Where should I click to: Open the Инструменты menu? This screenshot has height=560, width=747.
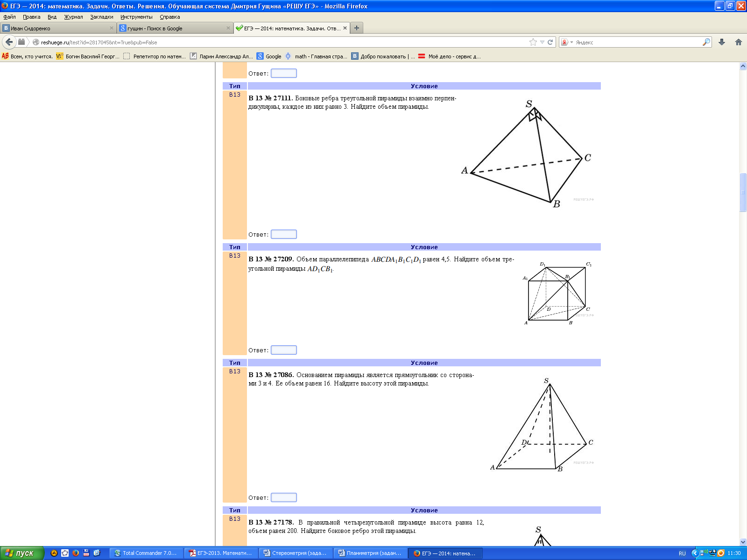coord(136,17)
